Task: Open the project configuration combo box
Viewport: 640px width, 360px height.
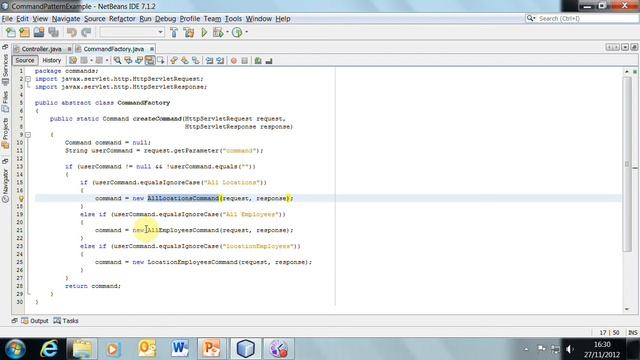Action: click(132, 32)
